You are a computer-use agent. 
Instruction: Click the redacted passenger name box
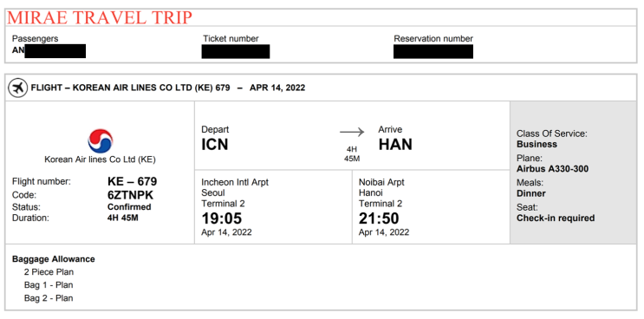tap(55, 51)
